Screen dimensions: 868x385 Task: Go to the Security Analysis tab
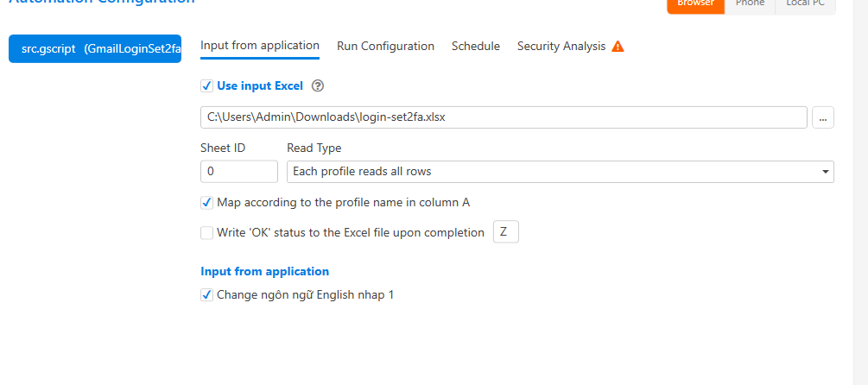pyautogui.click(x=561, y=47)
